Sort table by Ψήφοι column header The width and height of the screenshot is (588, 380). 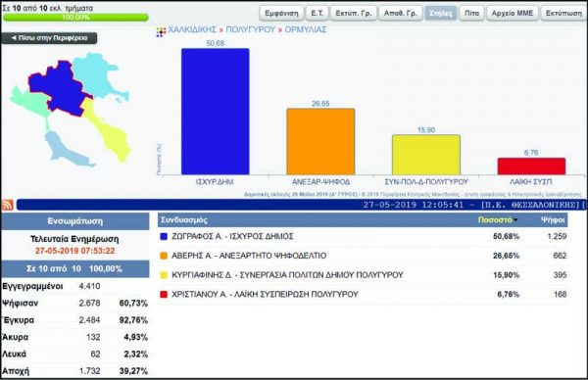553,220
